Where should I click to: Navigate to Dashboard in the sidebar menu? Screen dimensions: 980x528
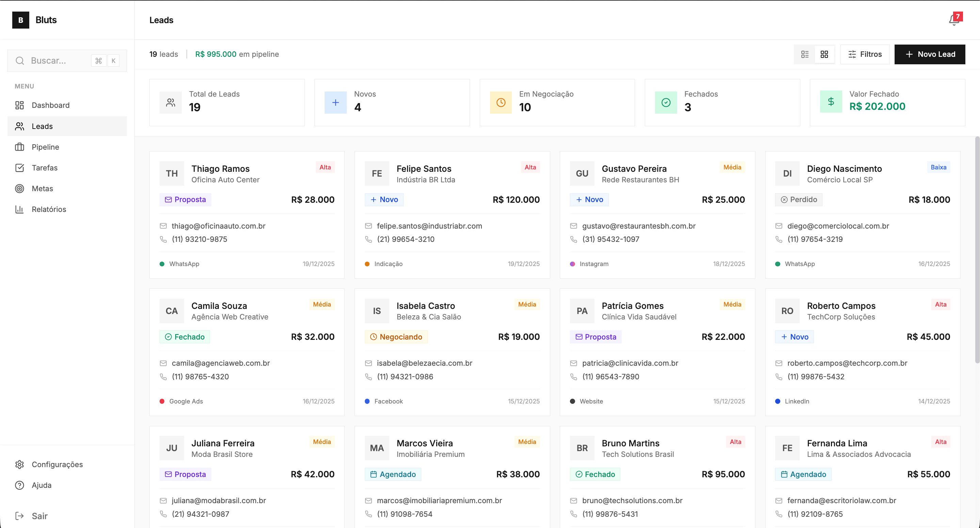pos(50,105)
